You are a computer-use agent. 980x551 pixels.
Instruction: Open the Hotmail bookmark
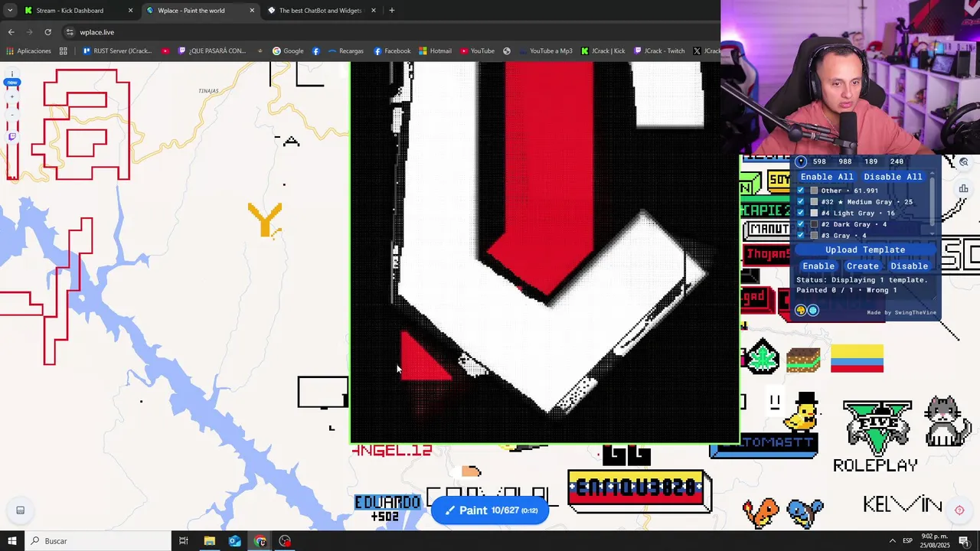[x=435, y=51]
